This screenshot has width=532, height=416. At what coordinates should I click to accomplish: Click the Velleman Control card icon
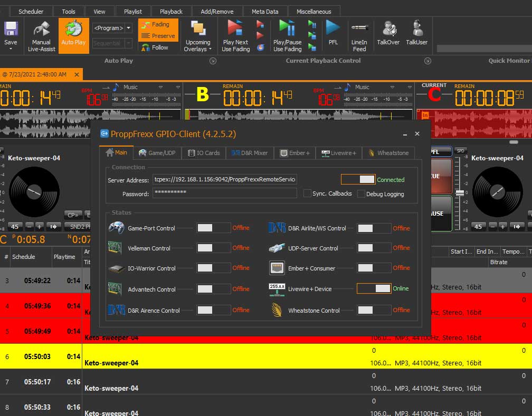(x=115, y=247)
